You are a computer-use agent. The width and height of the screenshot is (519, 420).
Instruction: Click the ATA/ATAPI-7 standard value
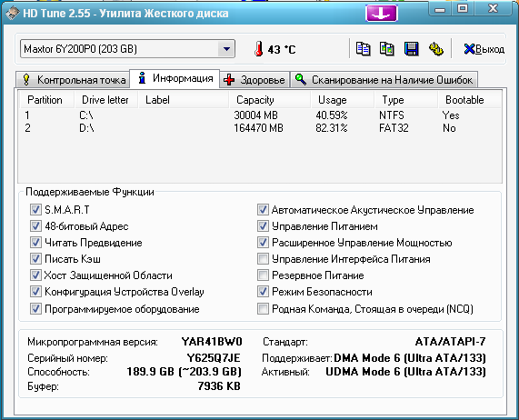(x=451, y=341)
